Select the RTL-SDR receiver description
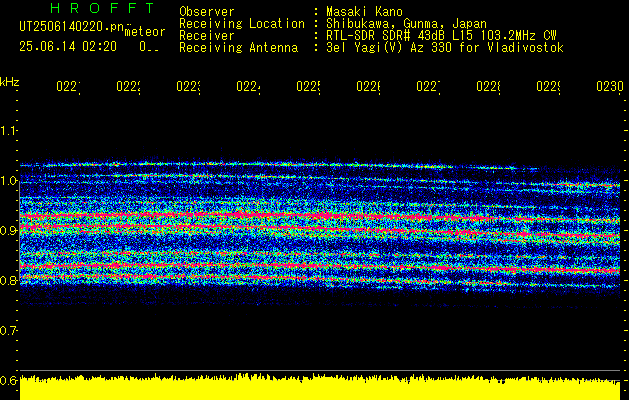Screen dimensions: 629x400 pos(441,36)
